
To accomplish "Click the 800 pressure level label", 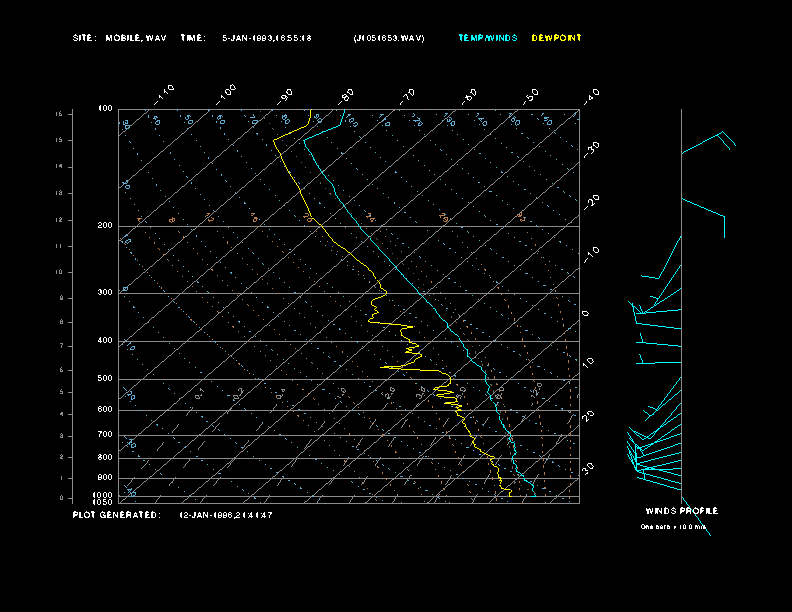I will click(x=105, y=457).
